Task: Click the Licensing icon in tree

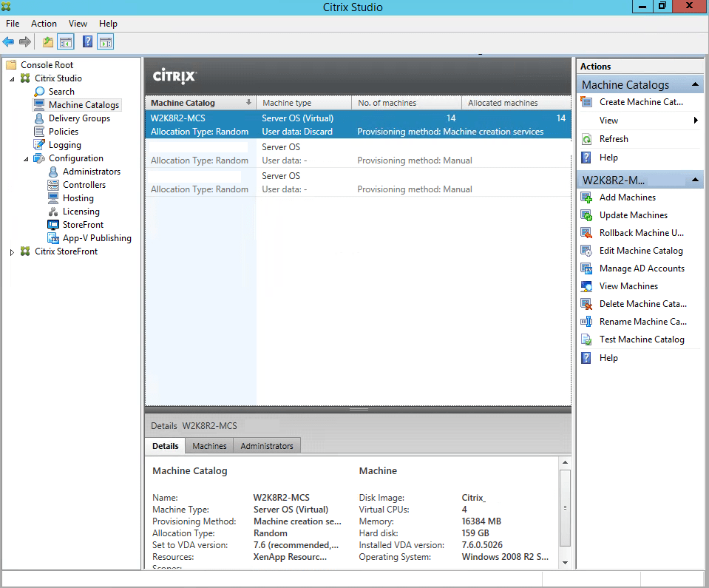Action: tap(53, 212)
